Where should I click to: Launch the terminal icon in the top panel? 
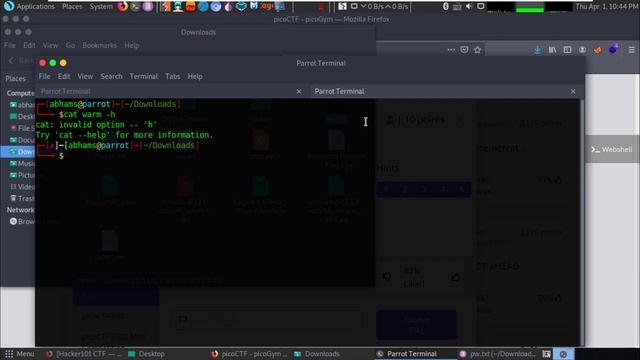[x=135, y=7]
